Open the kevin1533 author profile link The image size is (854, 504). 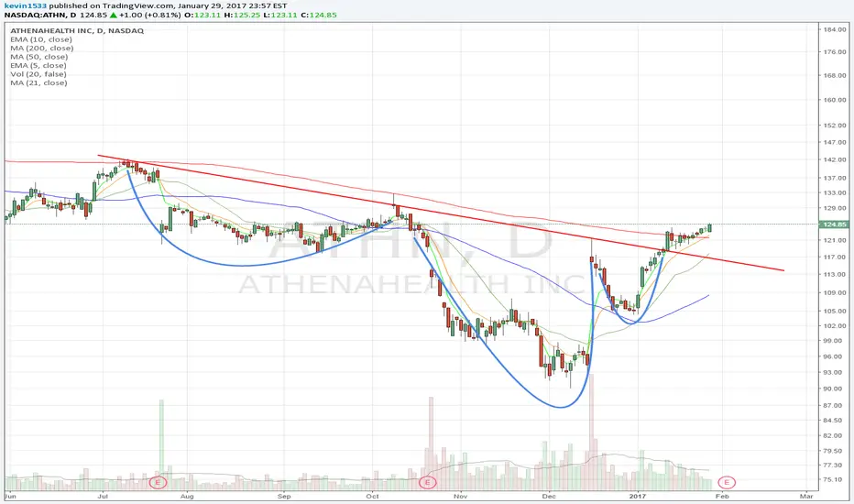coord(25,5)
